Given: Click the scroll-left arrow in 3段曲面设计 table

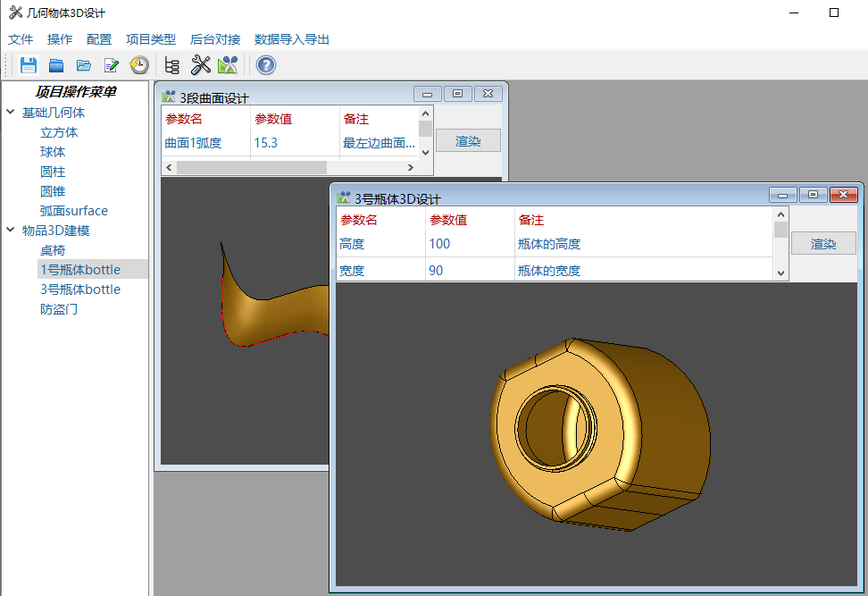Looking at the screenshot, I should point(169,167).
